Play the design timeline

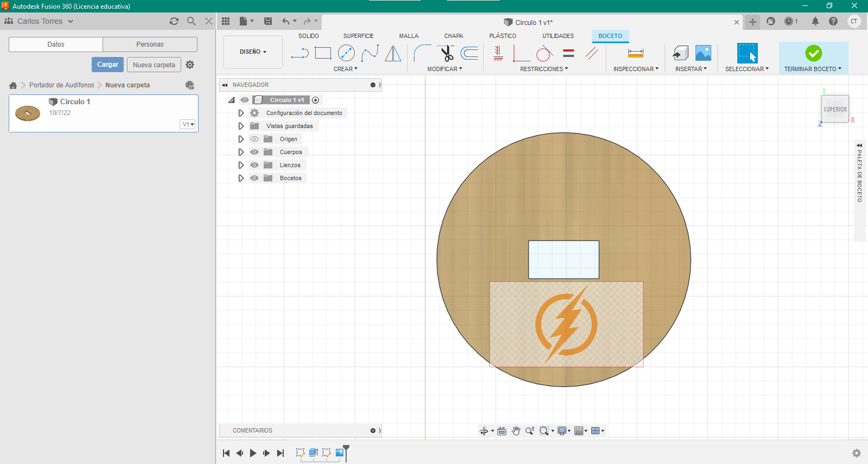coord(253,453)
